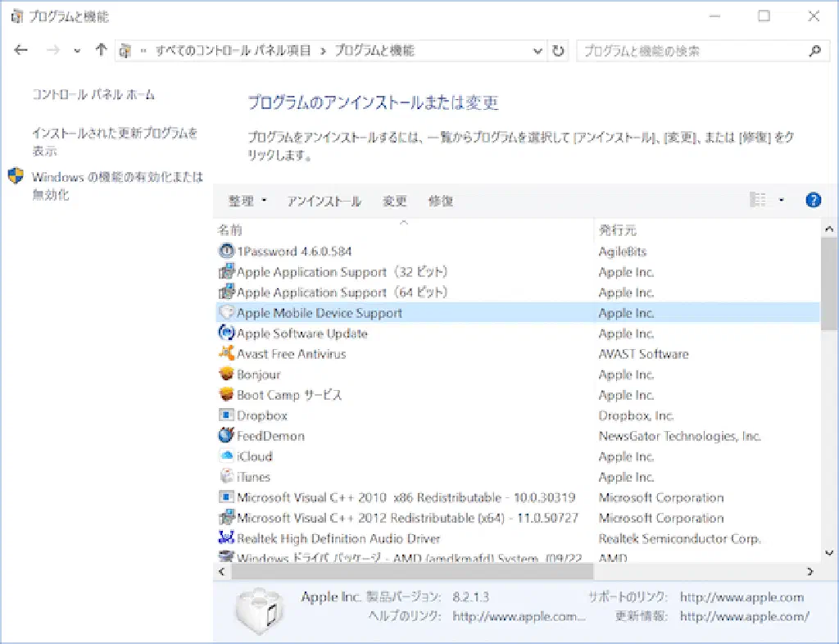Open the 整理 dropdown menu
The height and width of the screenshot is (644, 839).
(x=247, y=201)
